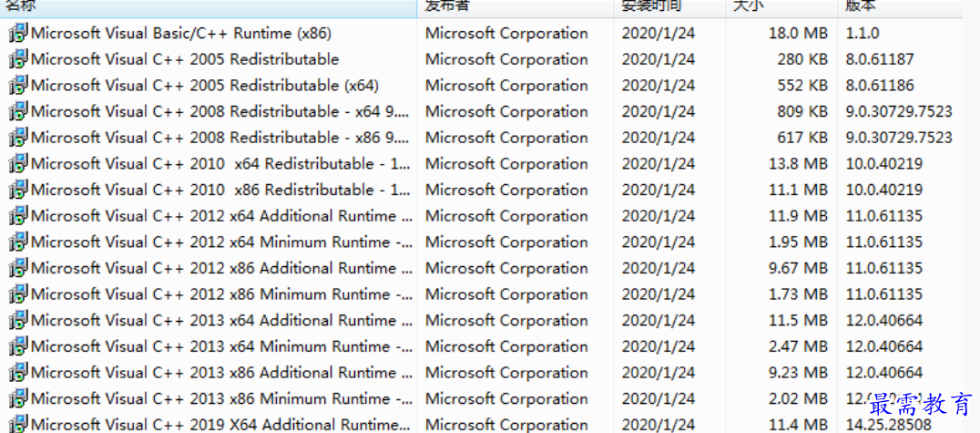
Task: Click the 11.5 MB size value
Action: (x=798, y=320)
